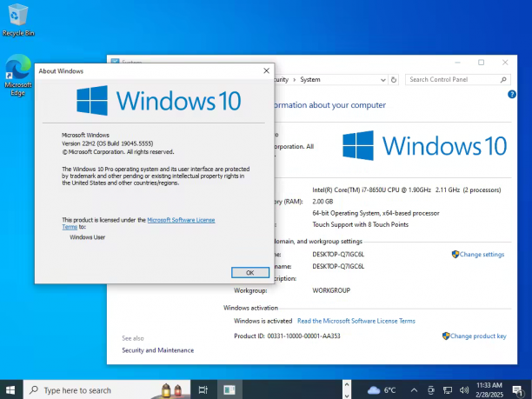Image resolution: width=532 pixels, height=399 pixels.
Task: Click 'Version 22H2 (OS Build 19045.5555)' text
Action: (108, 143)
